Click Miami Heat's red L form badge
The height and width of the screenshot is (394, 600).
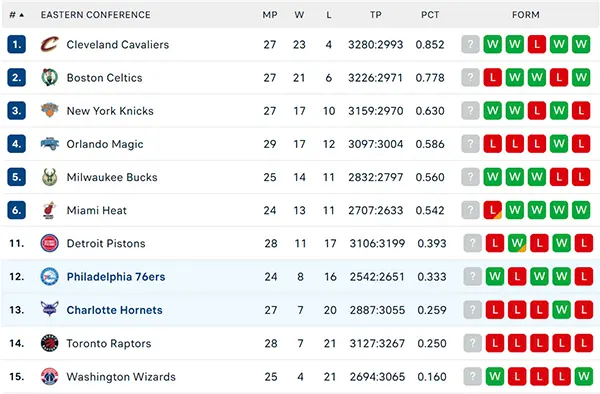click(x=492, y=210)
